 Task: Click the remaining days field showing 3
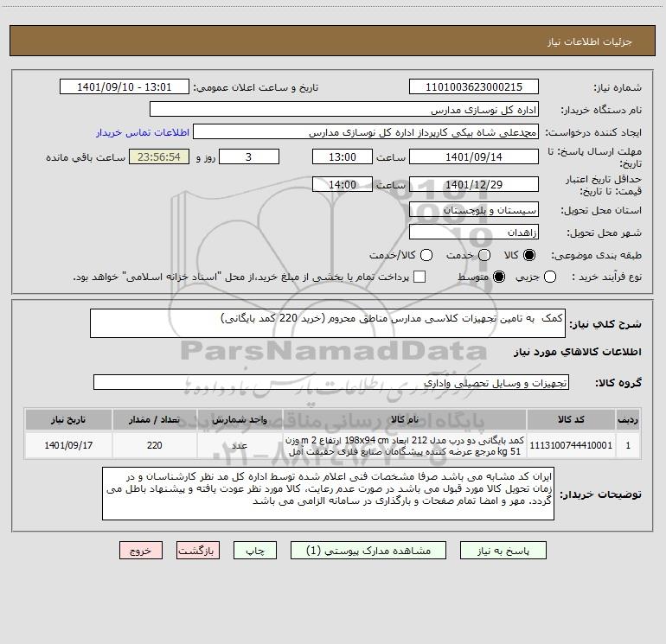click(249, 156)
